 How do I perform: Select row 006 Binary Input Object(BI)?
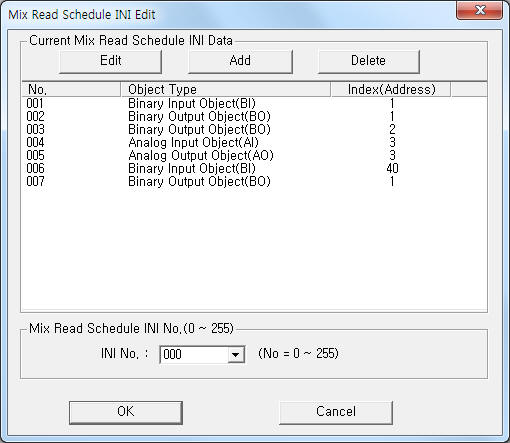tap(255, 168)
